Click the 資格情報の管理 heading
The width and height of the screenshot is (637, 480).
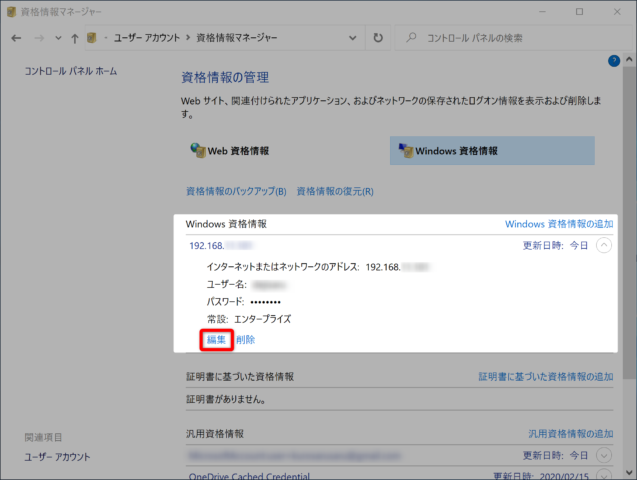click(x=225, y=77)
